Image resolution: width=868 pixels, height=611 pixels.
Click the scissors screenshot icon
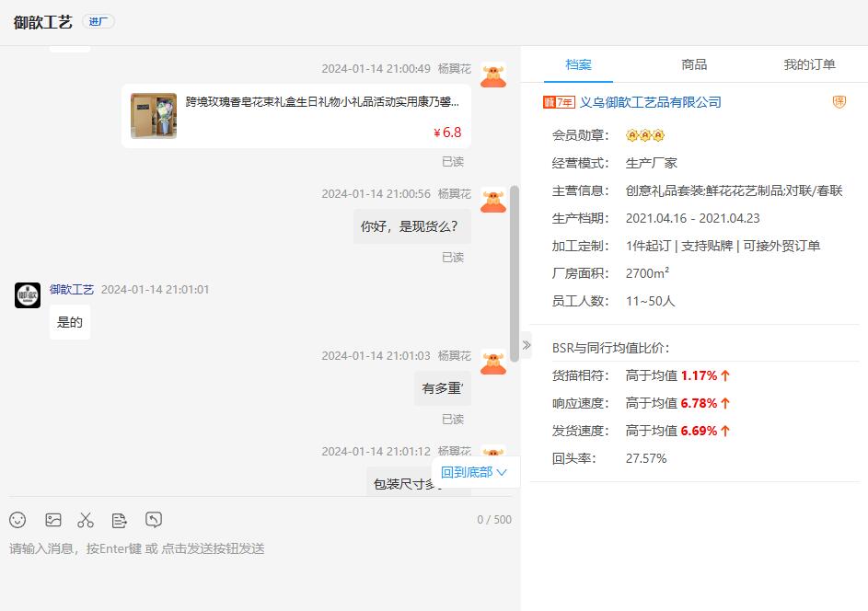pyautogui.click(x=86, y=520)
